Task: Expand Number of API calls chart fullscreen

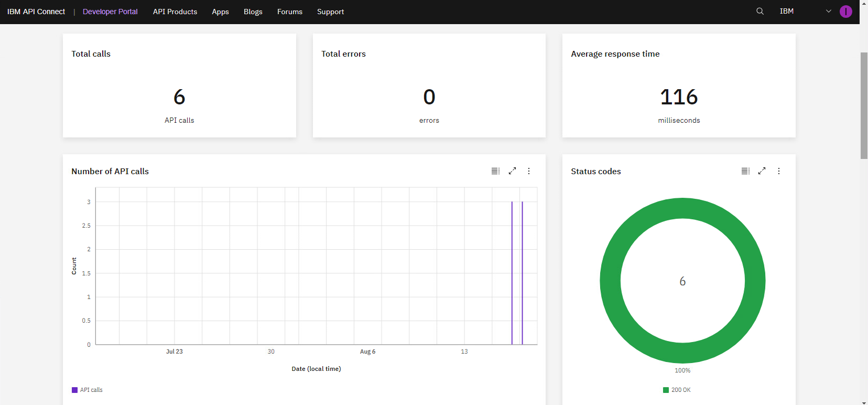Action: pos(512,171)
